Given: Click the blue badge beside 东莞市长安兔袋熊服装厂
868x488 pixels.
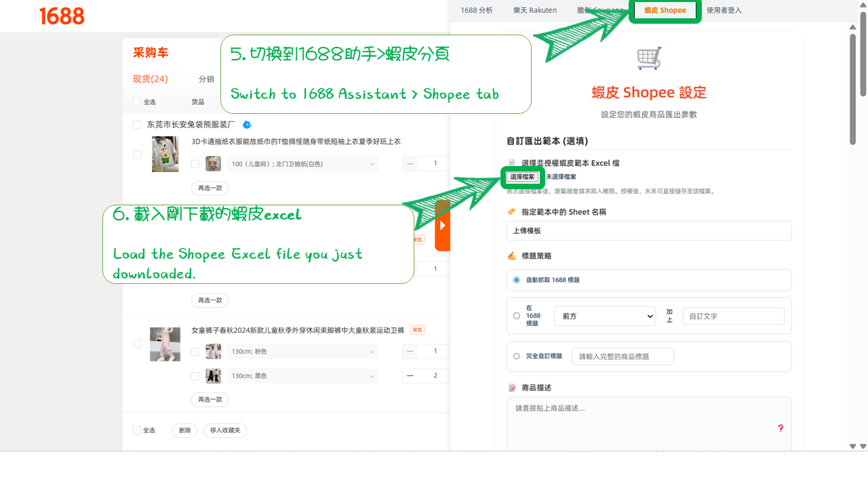Looking at the screenshot, I should tap(247, 124).
